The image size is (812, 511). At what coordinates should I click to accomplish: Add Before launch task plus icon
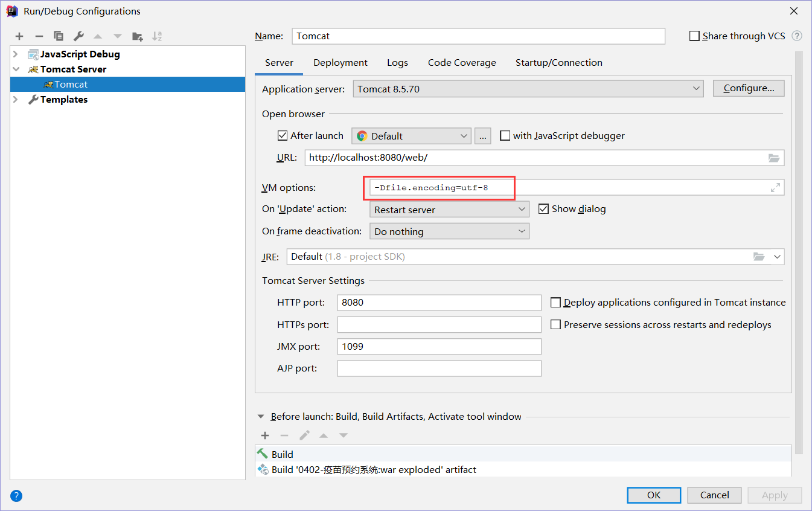tap(265, 435)
